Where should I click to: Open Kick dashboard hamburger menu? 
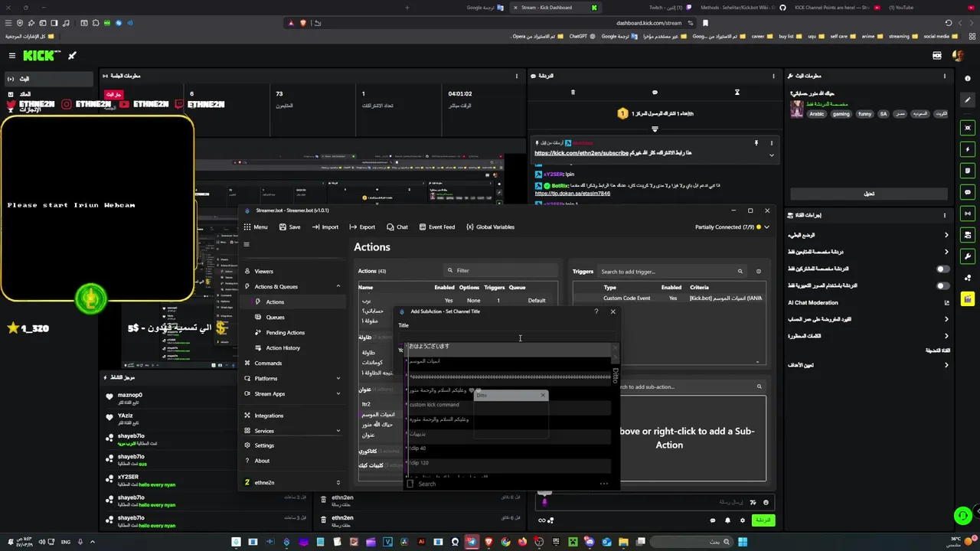pyautogui.click(x=12, y=55)
